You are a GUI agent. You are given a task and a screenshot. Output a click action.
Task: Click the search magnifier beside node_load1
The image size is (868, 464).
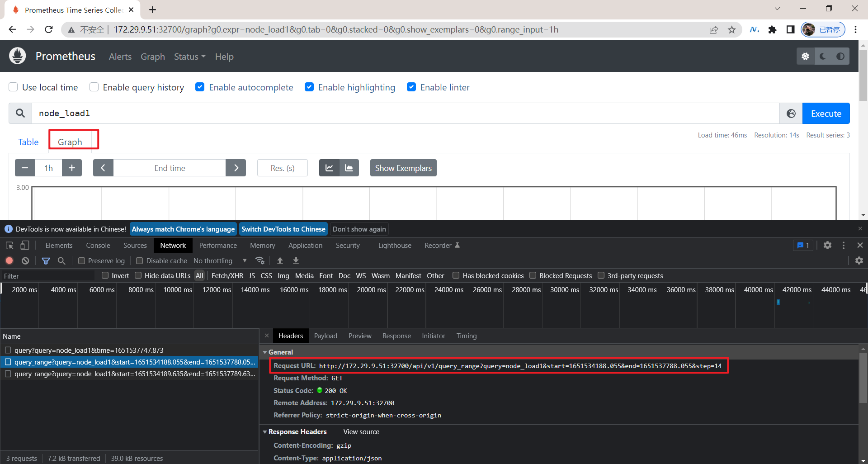(x=20, y=113)
